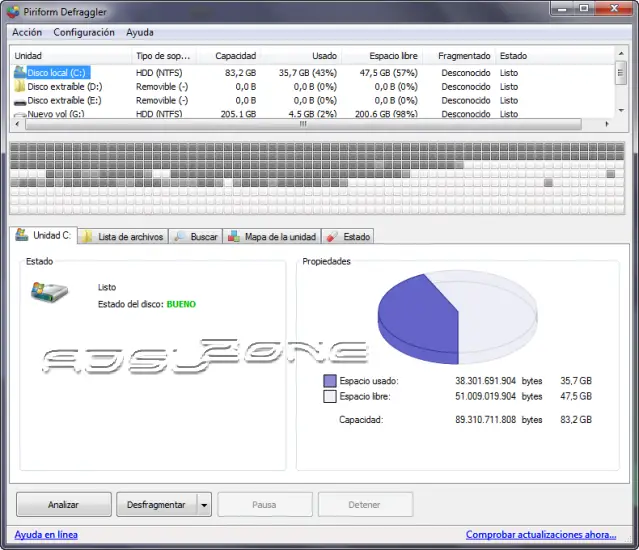Click the Disco local (C:) drive icon

pos(20,72)
